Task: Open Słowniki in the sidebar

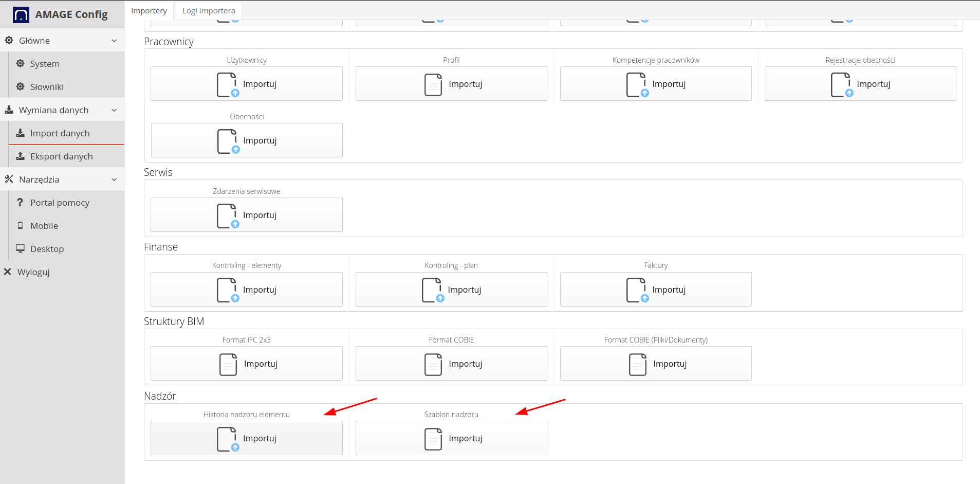Action: (47, 87)
